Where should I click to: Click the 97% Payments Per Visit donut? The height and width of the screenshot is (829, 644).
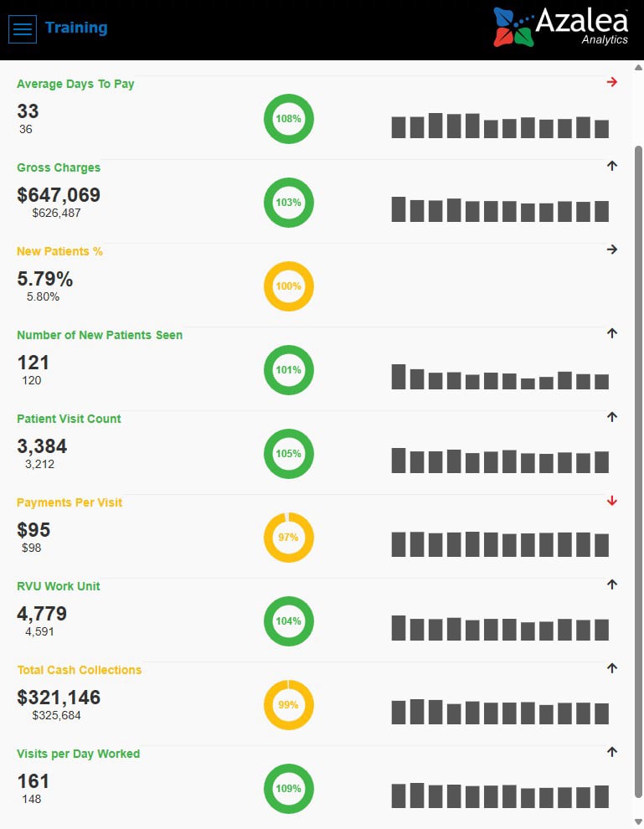coord(289,538)
